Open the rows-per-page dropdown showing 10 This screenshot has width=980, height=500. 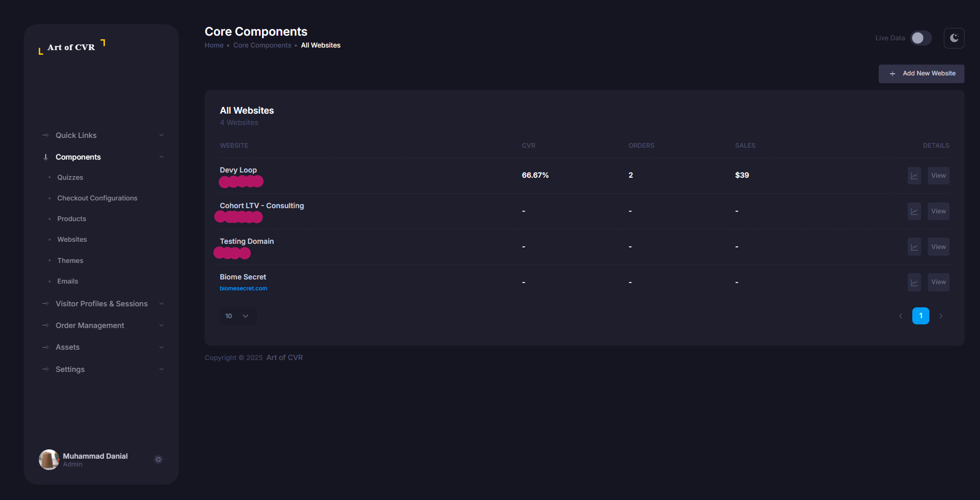click(x=237, y=316)
